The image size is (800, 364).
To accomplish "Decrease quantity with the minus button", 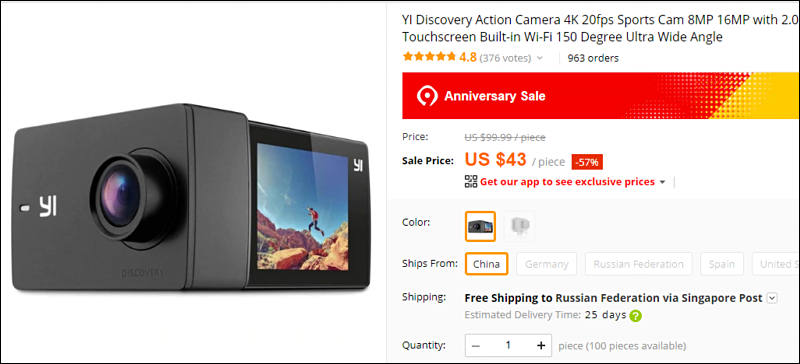I will pos(476,346).
